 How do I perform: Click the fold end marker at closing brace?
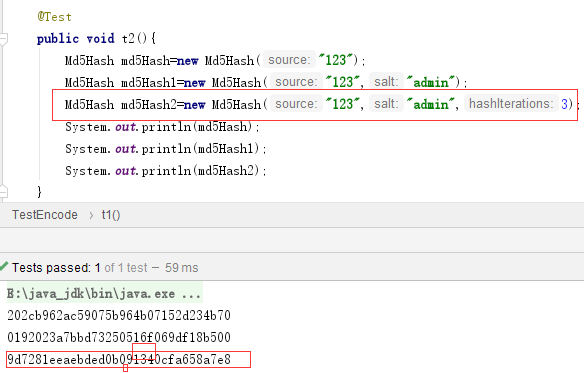tap(3, 192)
